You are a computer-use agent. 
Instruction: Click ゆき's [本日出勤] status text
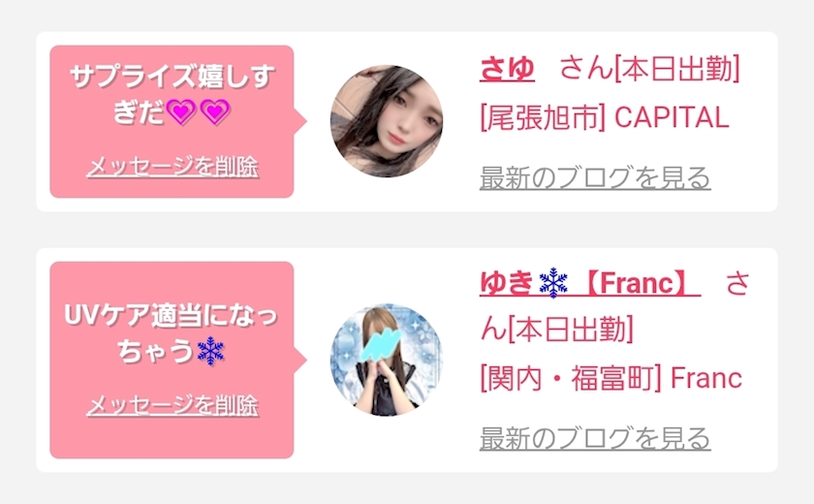pyautogui.click(x=571, y=330)
